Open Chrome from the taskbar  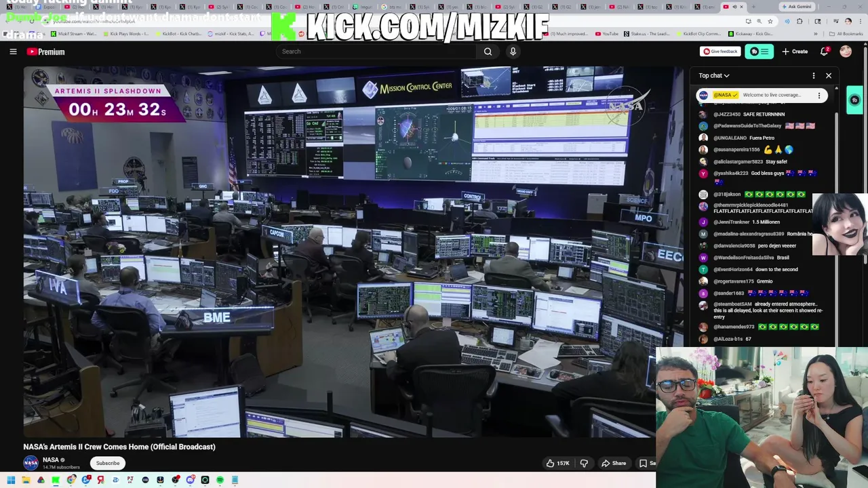tap(71, 480)
